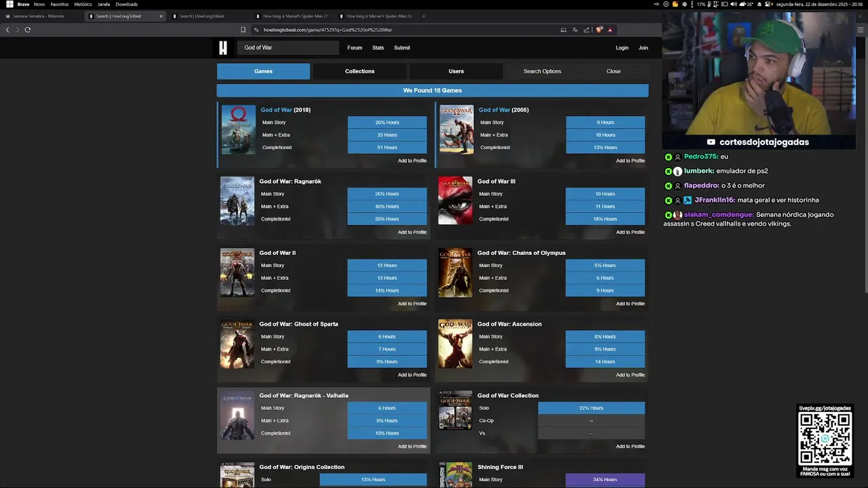Click the God of War: Ascension cover art
The image size is (868, 488).
pyautogui.click(x=455, y=344)
